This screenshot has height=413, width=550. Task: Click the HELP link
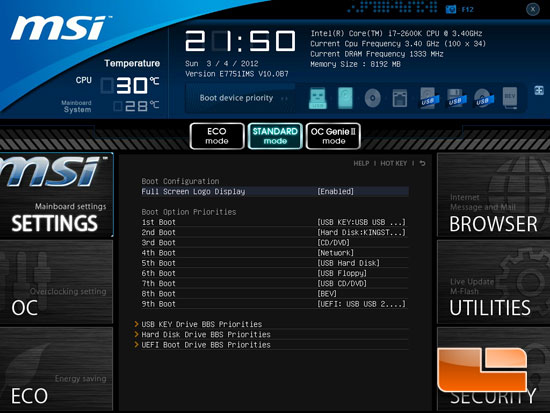click(x=361, y=164)
